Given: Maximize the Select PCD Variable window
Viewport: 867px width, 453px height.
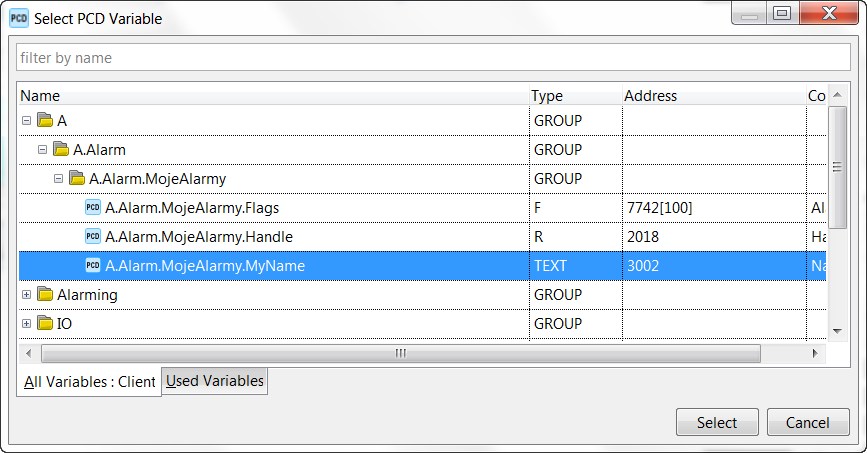Looking at the screenshot, I should coord(782,13).
